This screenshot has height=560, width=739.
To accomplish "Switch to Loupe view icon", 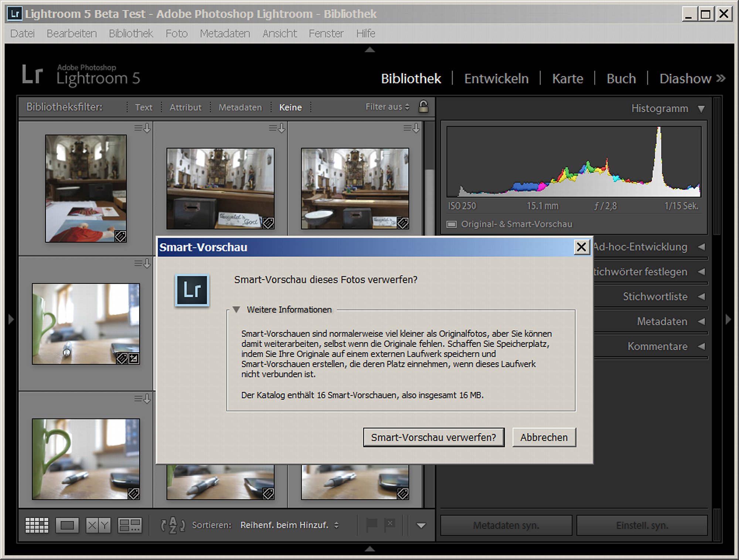I will coord(67,525).
